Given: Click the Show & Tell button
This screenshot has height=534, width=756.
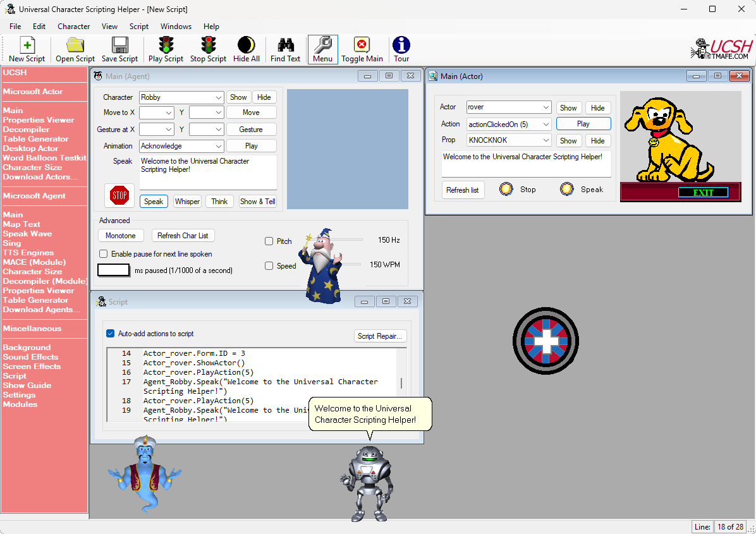Looking at the screenshot, I should [257, 202].
